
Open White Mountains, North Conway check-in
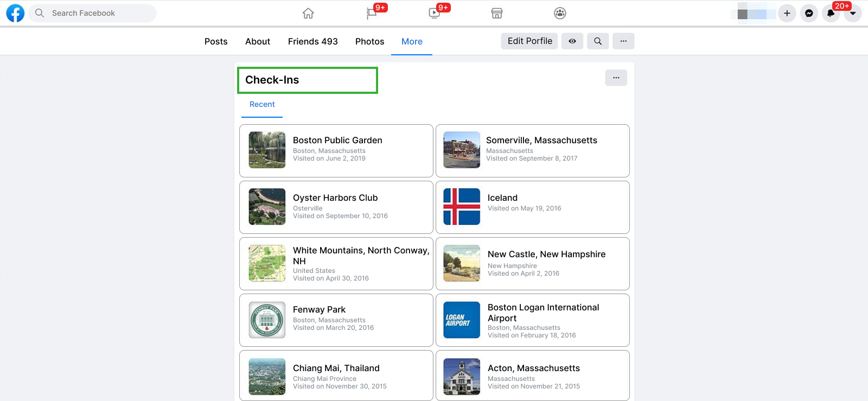336,264
